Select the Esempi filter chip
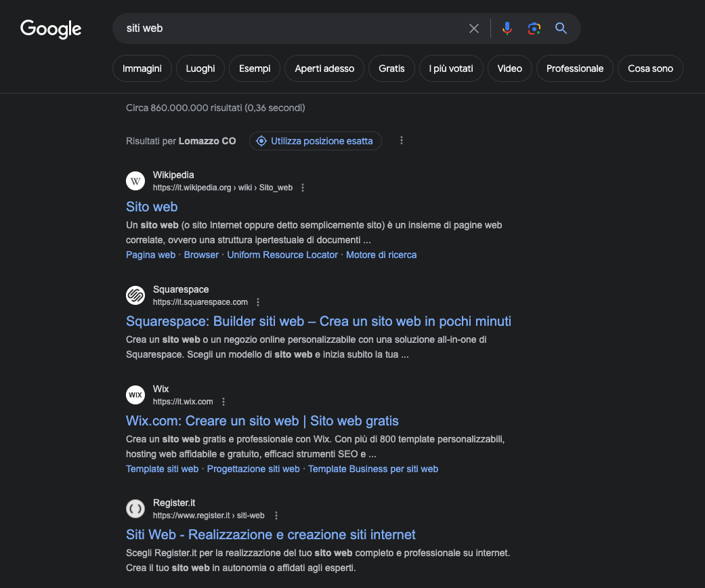 [255, 68]
